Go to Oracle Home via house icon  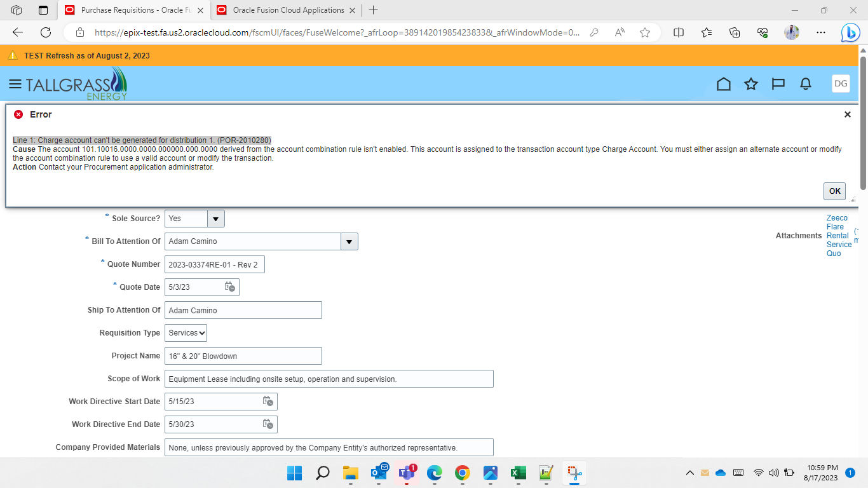pyautogui.click(x=723, y=84)
